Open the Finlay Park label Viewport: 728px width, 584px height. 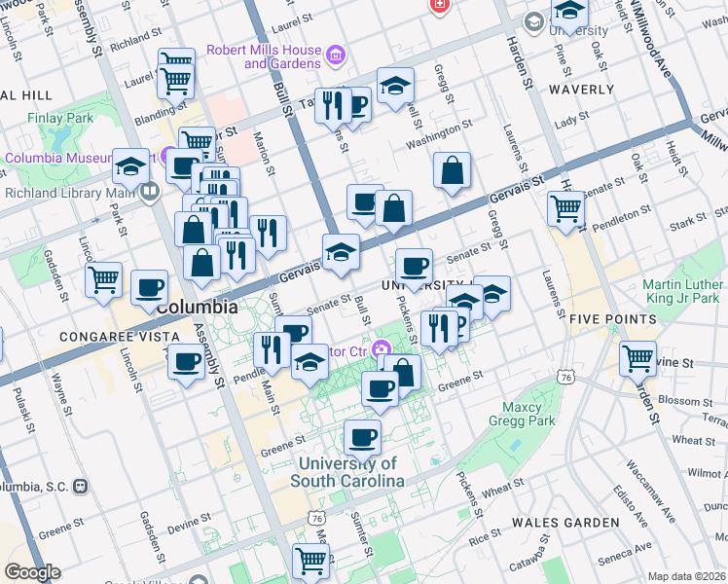tap(60, 118)
